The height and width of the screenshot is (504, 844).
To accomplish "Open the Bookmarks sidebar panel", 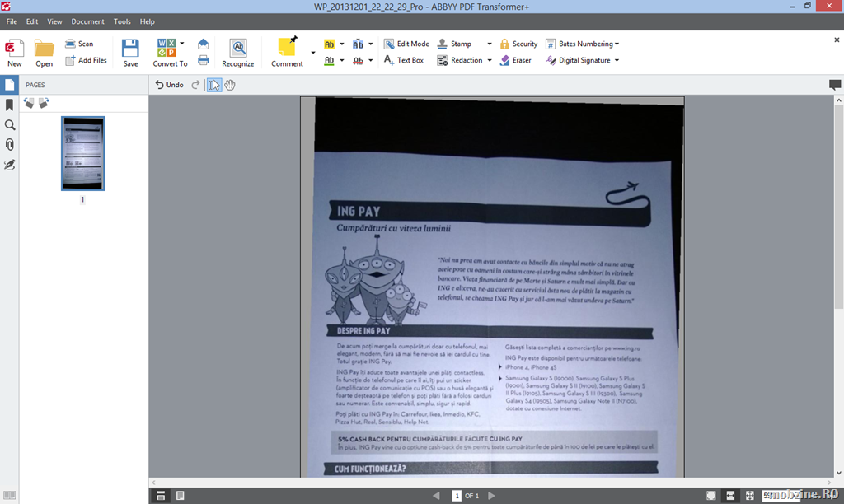I will [9, 105].
